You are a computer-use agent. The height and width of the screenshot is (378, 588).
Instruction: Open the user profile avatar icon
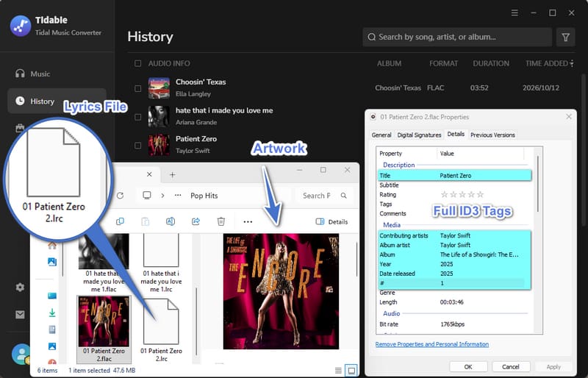(21, 354)
